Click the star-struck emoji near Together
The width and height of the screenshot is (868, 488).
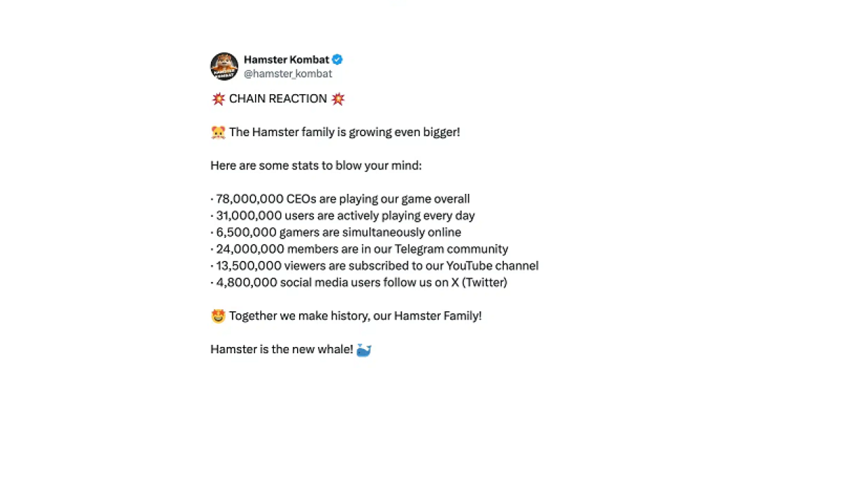218,316
